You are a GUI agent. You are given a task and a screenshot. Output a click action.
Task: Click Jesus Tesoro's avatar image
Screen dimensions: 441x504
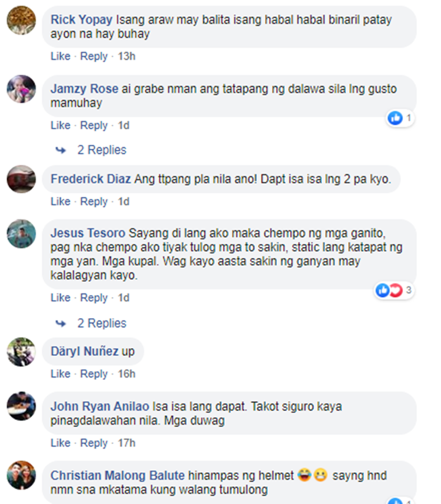pos(21,233)
